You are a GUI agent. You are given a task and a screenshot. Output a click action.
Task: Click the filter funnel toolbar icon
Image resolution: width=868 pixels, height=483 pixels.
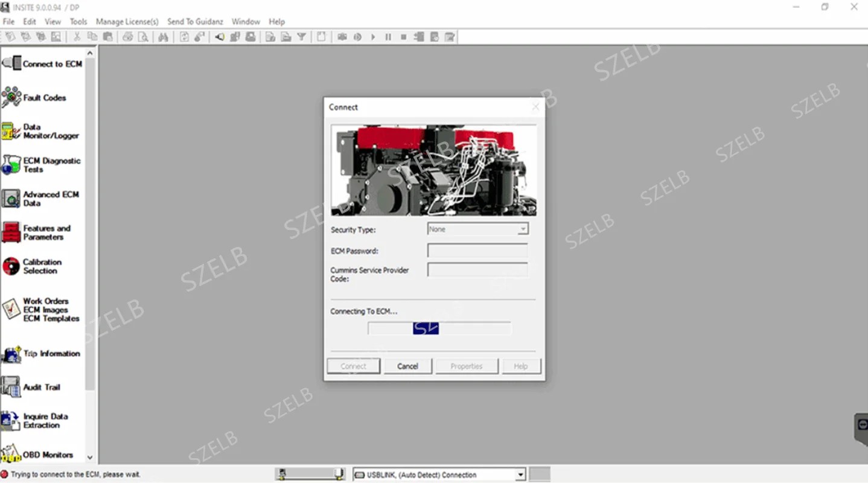[x=301, y=37]
